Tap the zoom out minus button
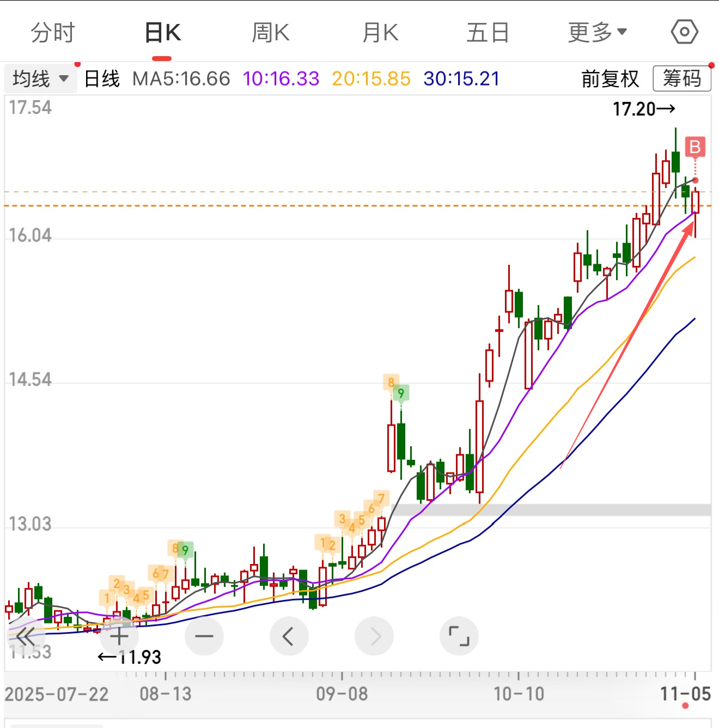The height and width of the screenshot is (728, 719). (204, 636)
